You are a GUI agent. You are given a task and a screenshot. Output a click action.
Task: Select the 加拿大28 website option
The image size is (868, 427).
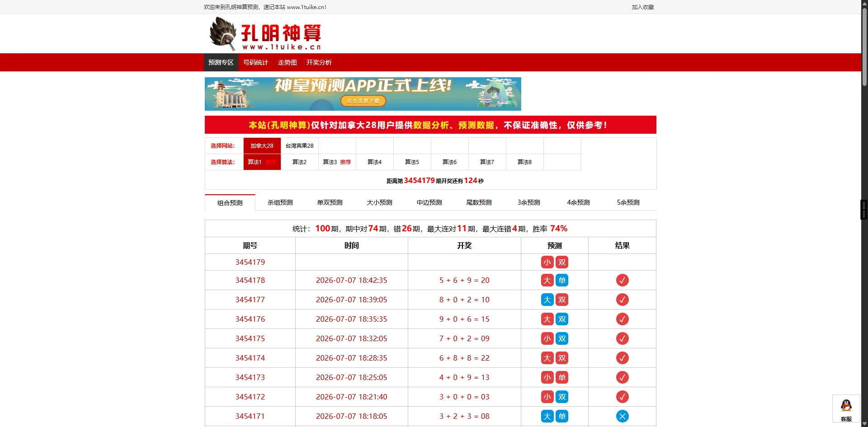point(262,146)
